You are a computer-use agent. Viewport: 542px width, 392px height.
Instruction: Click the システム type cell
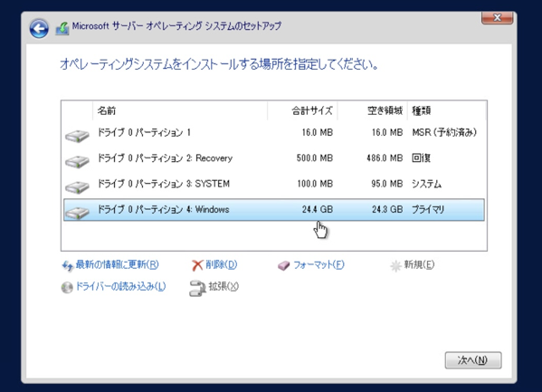pos(426,184)
